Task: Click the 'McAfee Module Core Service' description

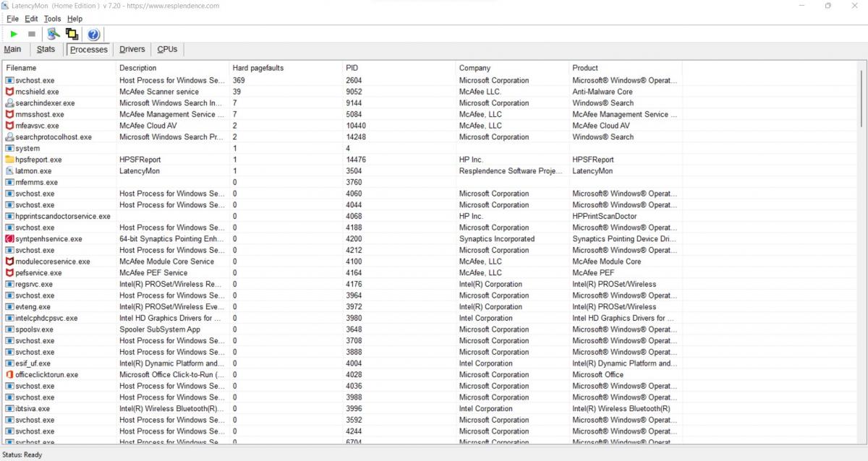Action: coord(167,262)
